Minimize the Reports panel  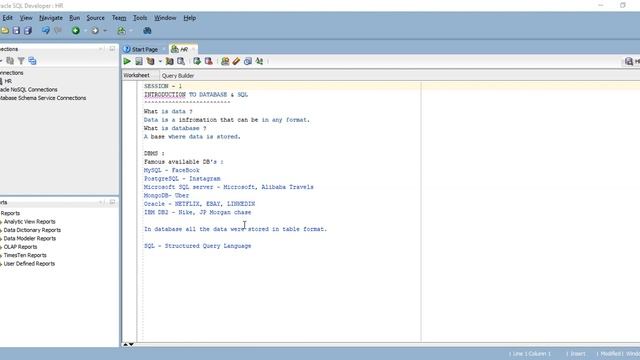click(101, 202)
